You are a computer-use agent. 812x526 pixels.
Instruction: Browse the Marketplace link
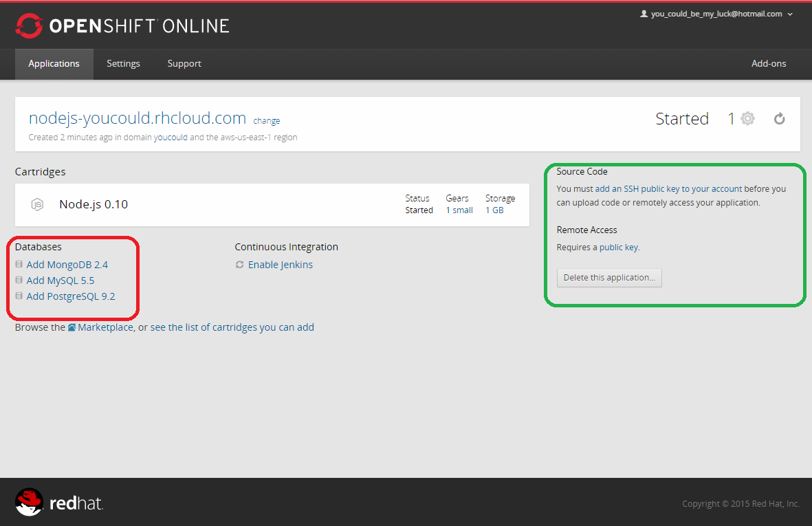coord(105,327)
